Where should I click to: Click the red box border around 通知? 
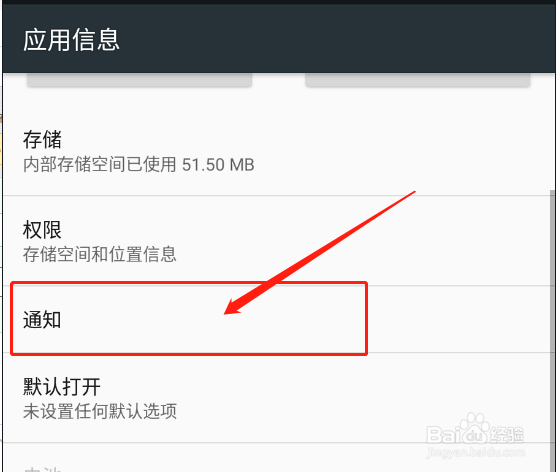(x=189, y=282)
